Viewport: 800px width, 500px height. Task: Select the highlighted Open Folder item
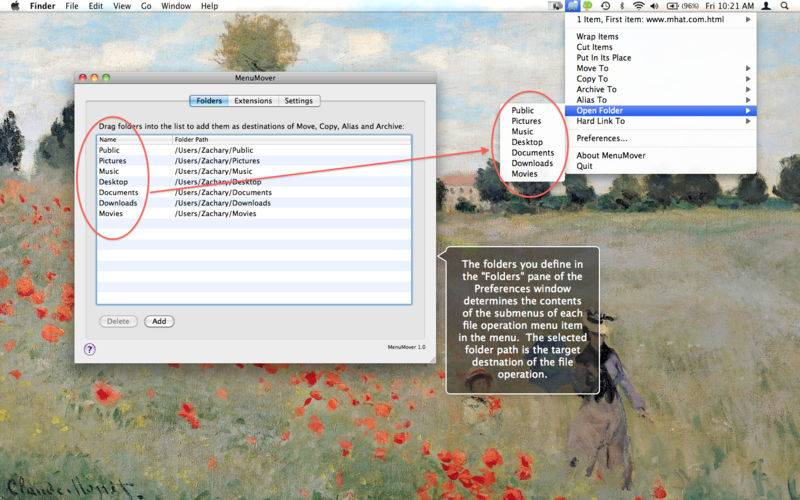tap(661, 111)
